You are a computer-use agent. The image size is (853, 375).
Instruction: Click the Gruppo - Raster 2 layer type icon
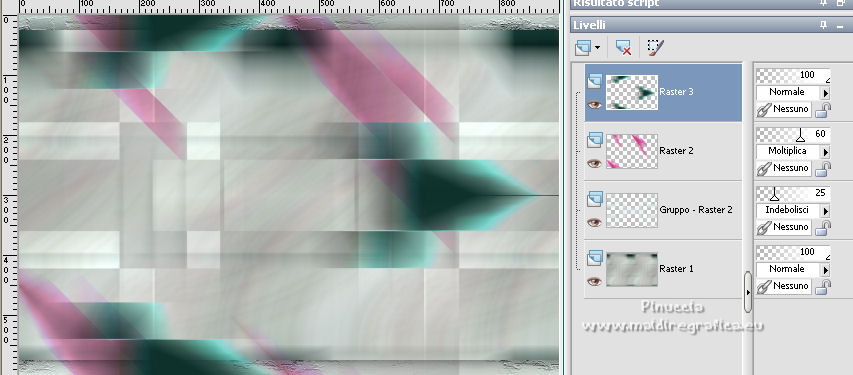click(595, 200)
